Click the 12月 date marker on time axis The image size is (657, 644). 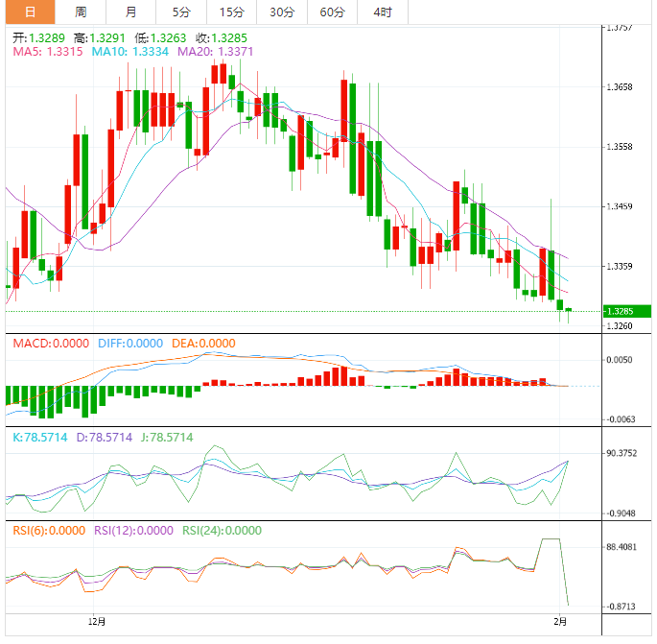point(96,622)
